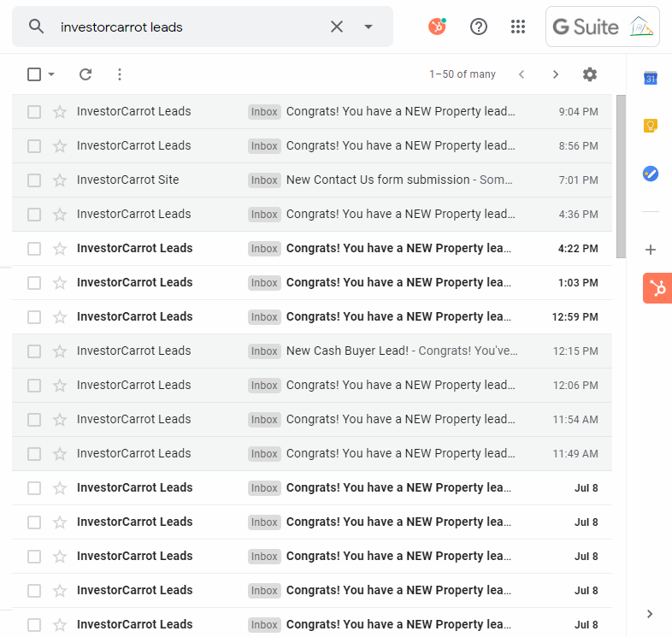Open the Help question mark icon
Viewport: 672px width, 637px height.
[x=478, y=27]
